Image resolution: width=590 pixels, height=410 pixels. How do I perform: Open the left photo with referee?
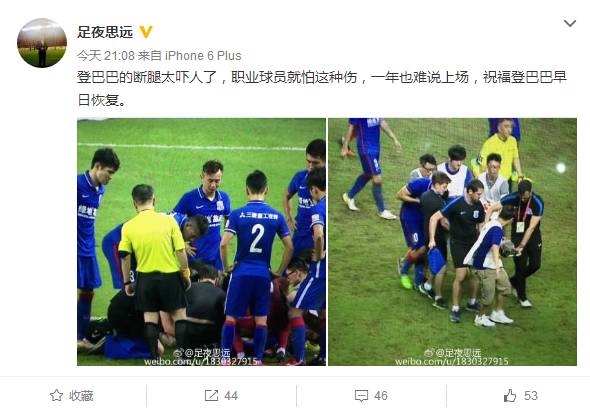pyautogui.click(x=201, y=242)
